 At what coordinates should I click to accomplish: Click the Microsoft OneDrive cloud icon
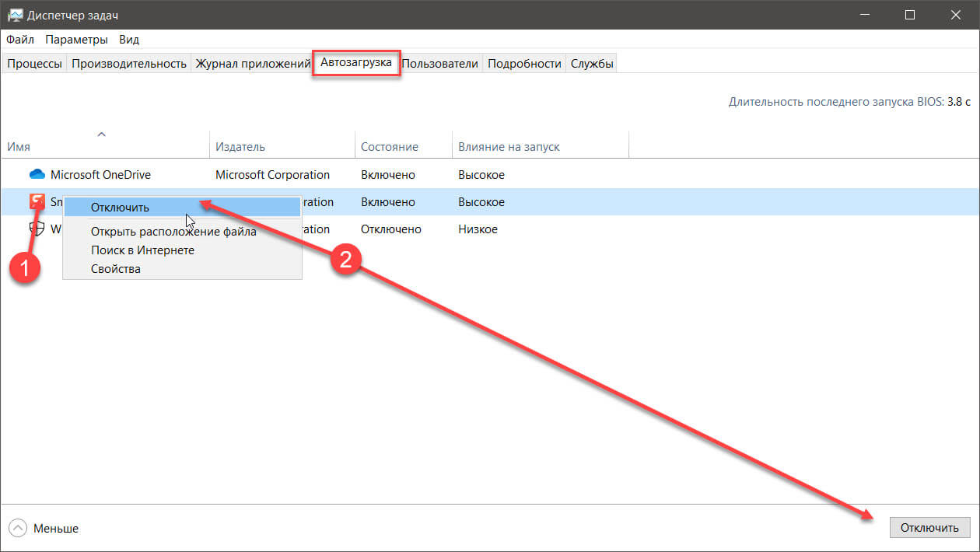click(x=37, y=175)
